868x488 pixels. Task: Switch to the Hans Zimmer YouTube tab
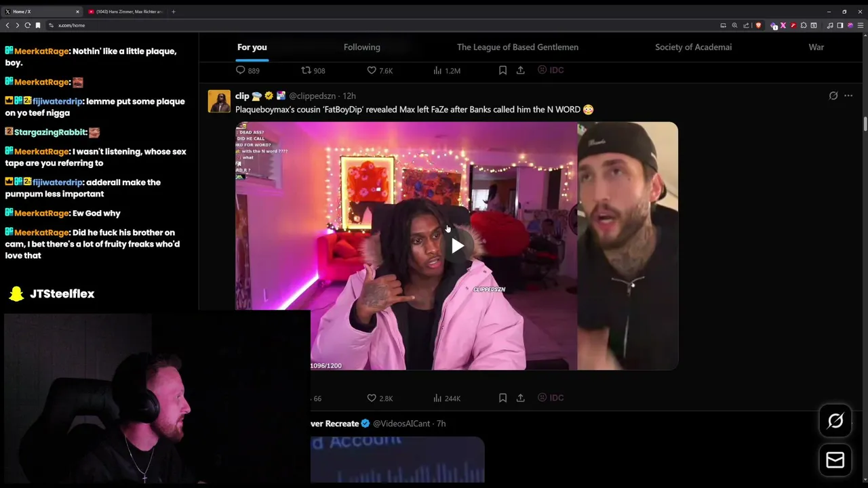click(x=125, y=12)
